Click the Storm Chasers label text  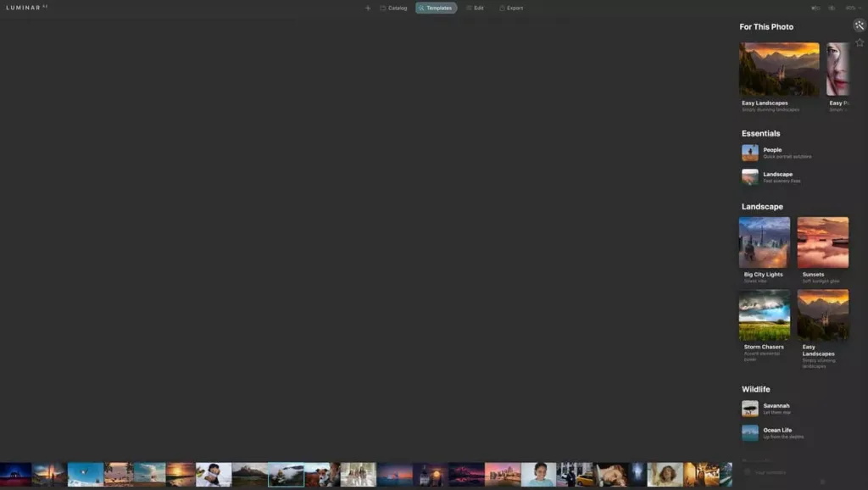[x=764, y=347]
